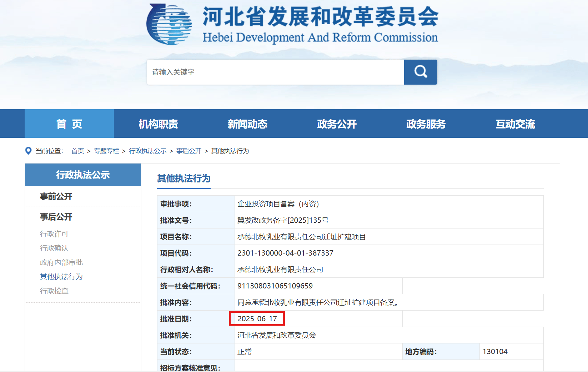Image resolution: width=588 pixels, height=372 pixels.
Task: Select 行政许可 in the sidebar
Action: point(54,234)
